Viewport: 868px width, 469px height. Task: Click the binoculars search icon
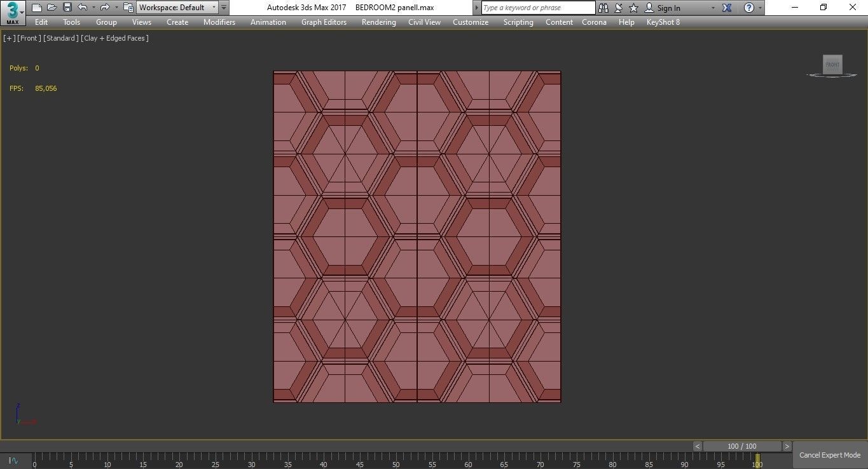(x=603, y=8)
